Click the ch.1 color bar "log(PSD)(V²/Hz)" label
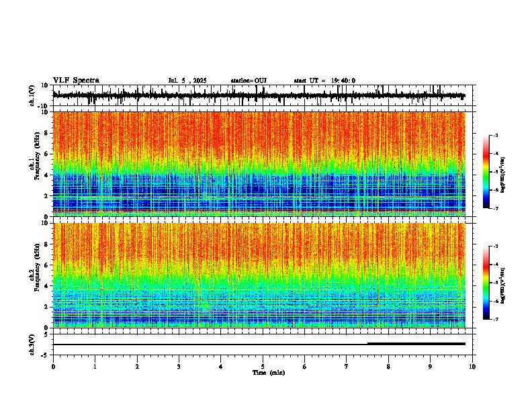 [503, 175]
